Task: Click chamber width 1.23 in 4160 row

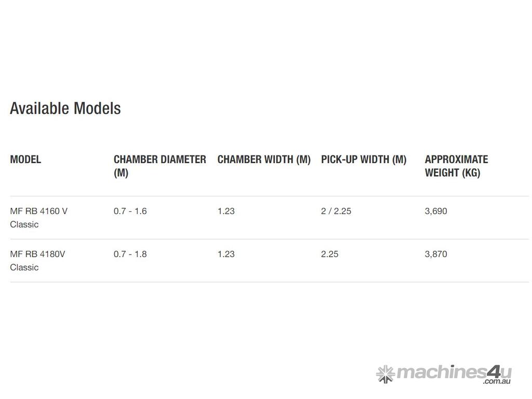Action: 226,211
